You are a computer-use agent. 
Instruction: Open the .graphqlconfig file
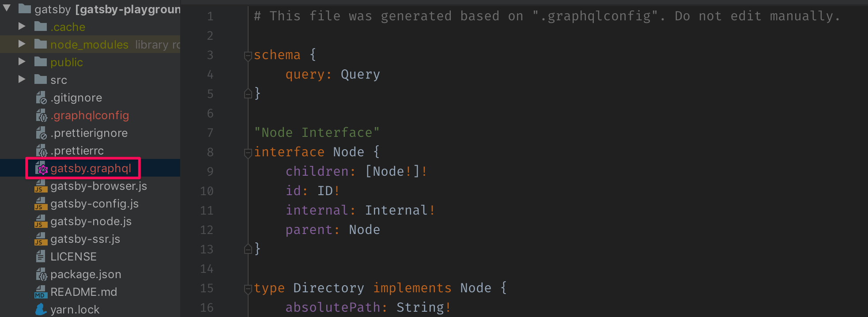pyautogui.click(x=90, y=115)
